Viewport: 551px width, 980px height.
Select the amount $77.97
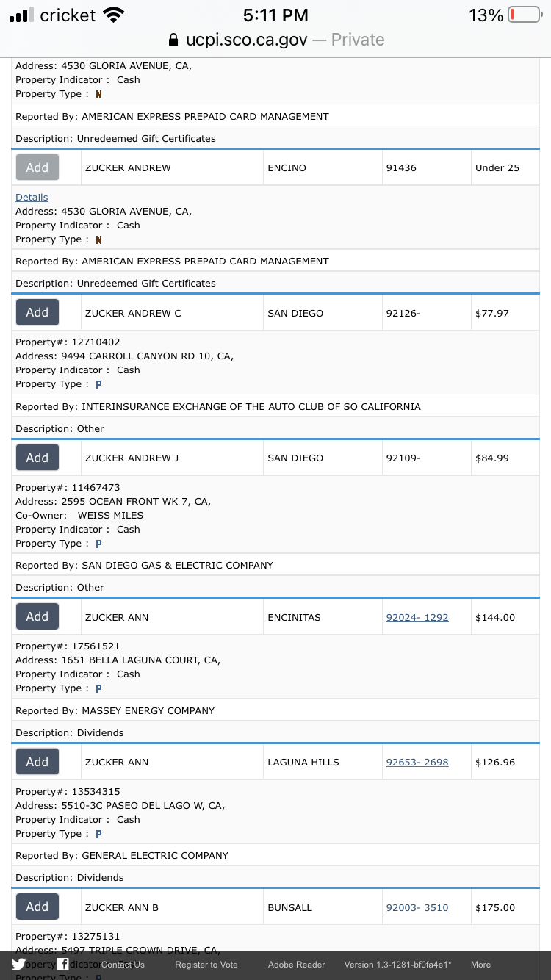click(492, 313)
